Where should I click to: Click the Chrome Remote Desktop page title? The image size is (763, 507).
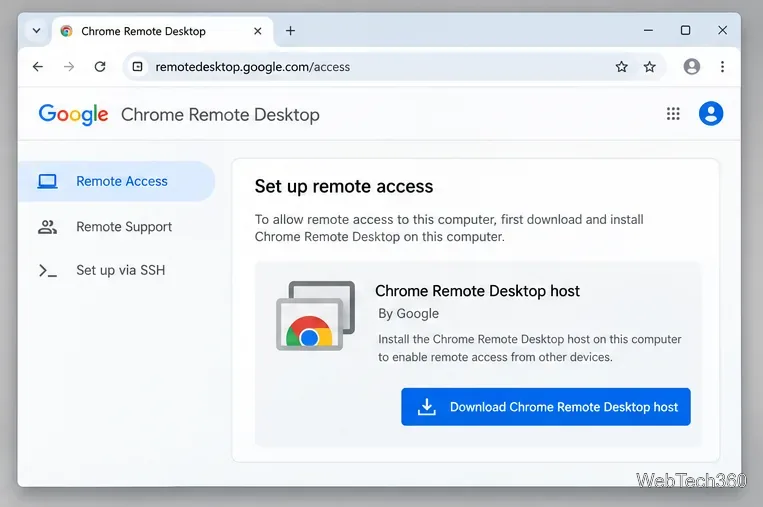coord(220,115)
